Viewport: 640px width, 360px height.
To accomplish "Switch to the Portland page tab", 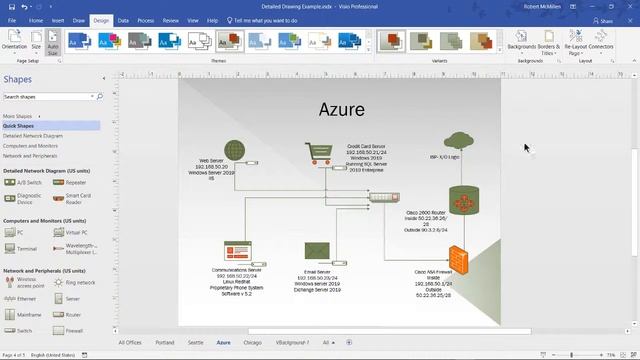I will tap(165, 342).
